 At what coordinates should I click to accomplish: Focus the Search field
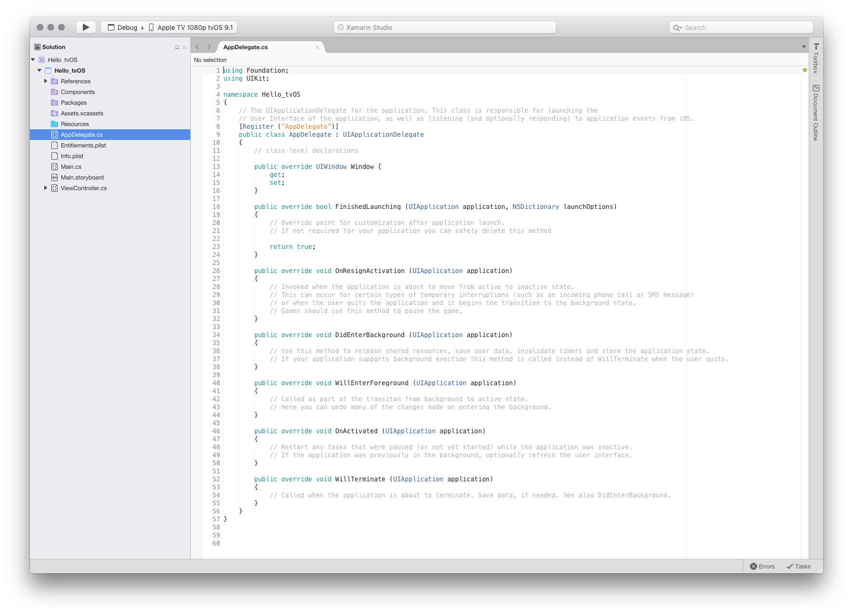(x=741, y=27)
